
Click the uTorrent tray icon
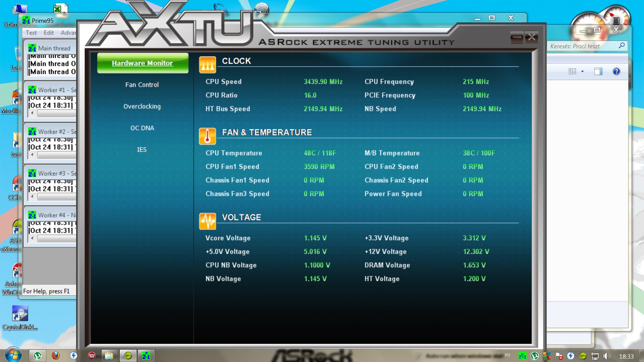[x=535, y=356]
